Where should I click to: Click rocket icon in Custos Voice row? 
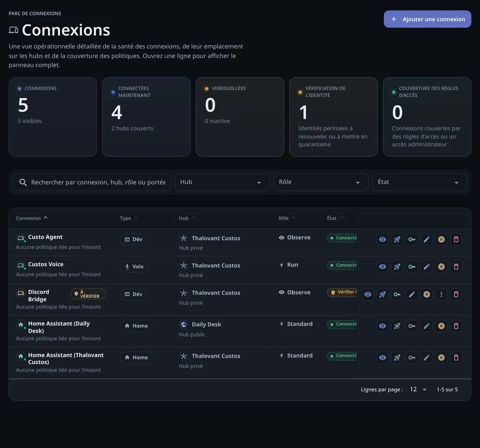[397, 267]
